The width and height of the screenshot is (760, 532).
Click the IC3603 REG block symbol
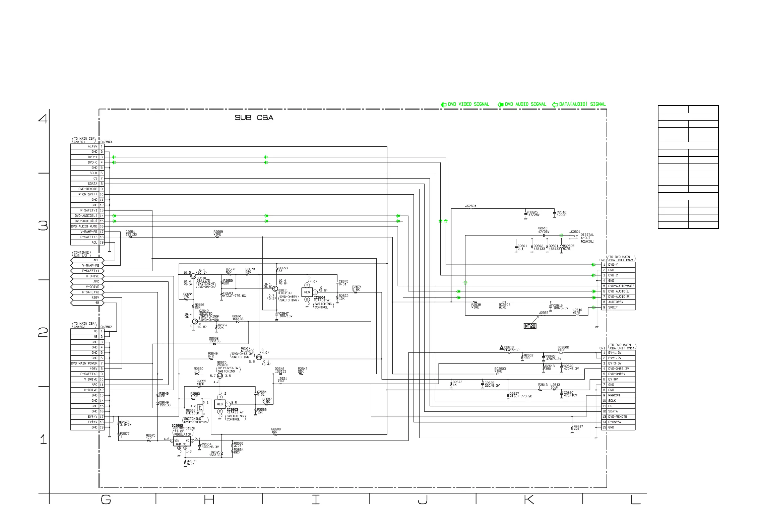pos(220,404)
